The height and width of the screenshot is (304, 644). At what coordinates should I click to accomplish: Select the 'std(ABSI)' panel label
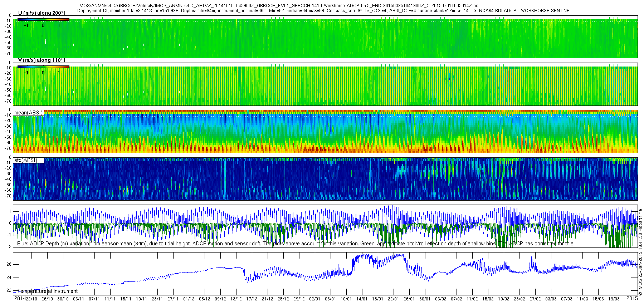coord(26,160)
